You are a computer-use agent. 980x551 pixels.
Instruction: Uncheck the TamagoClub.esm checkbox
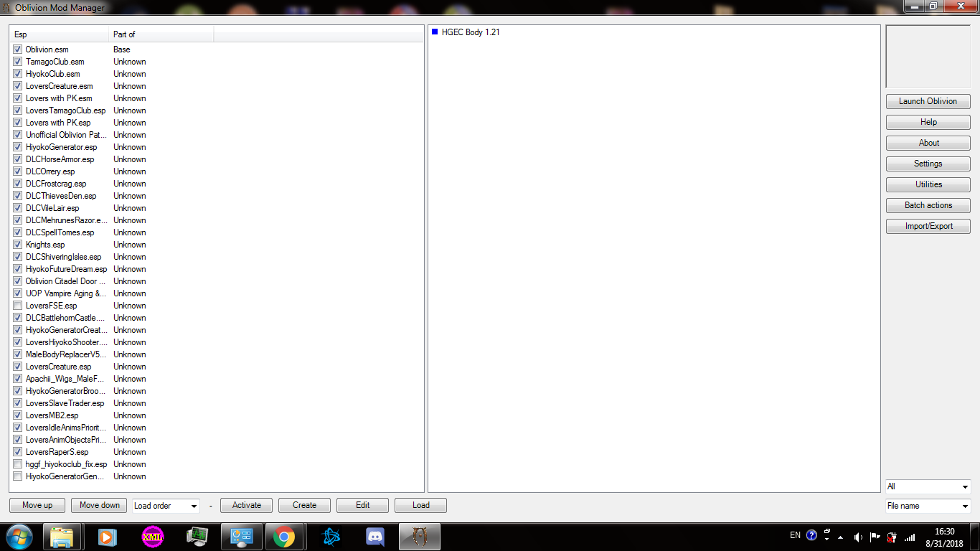click(17, 62)
